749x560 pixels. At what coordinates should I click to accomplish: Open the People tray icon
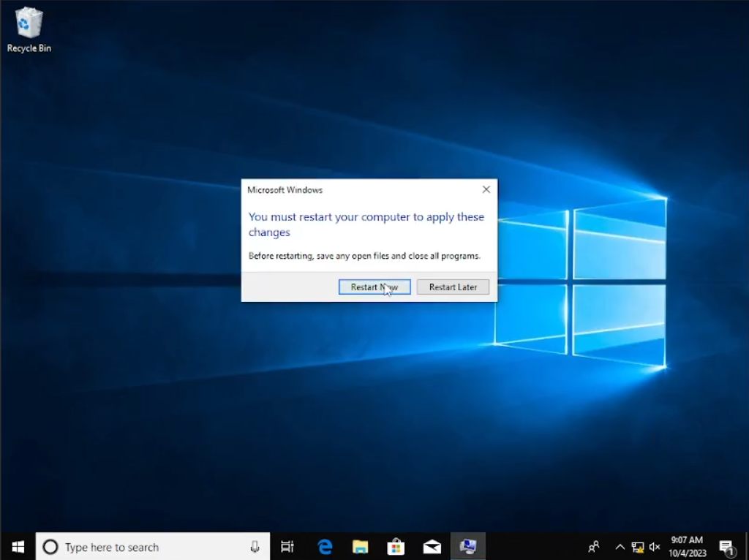(594, 547)
